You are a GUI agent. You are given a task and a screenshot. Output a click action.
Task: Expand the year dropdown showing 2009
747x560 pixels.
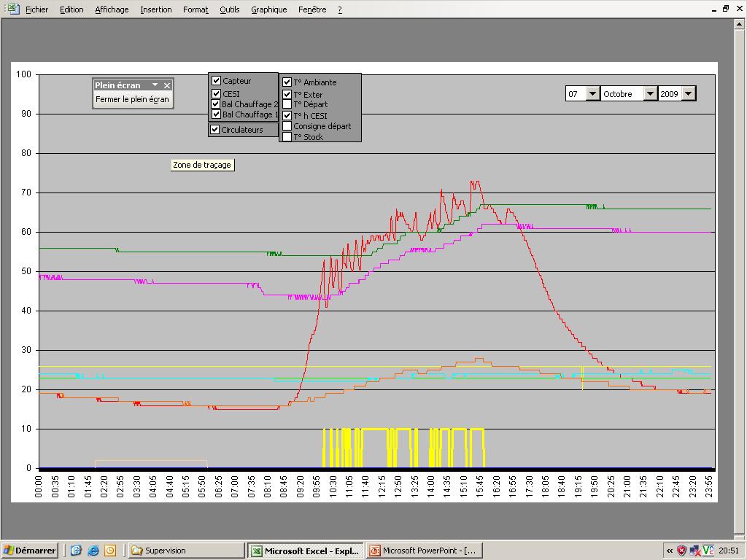[689, 93]
